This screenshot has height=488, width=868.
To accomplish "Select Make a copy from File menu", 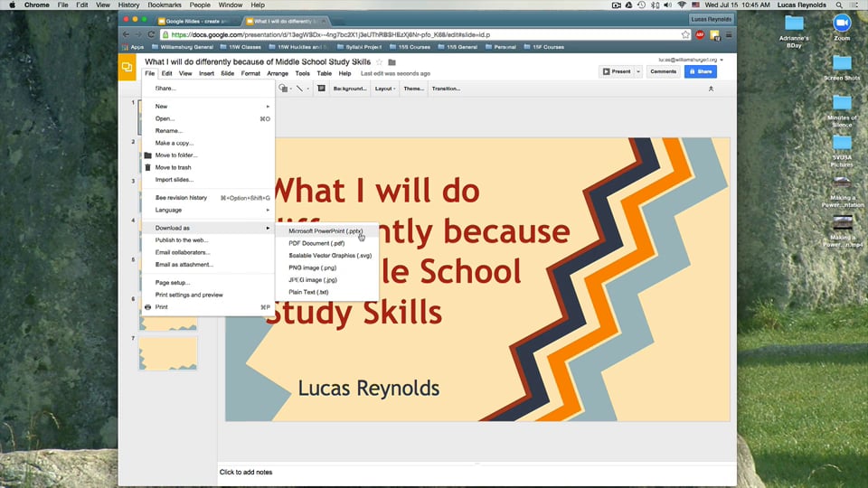I will tap(208, 143).
